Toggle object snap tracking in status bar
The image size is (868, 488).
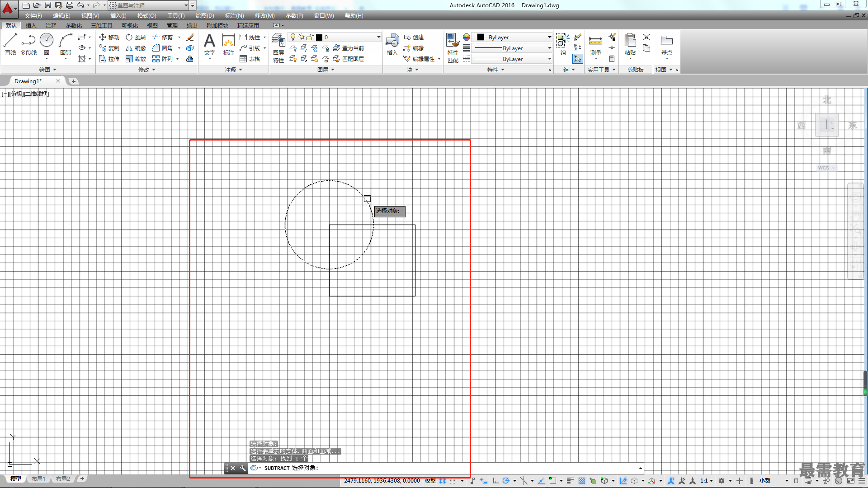[541, 481]
